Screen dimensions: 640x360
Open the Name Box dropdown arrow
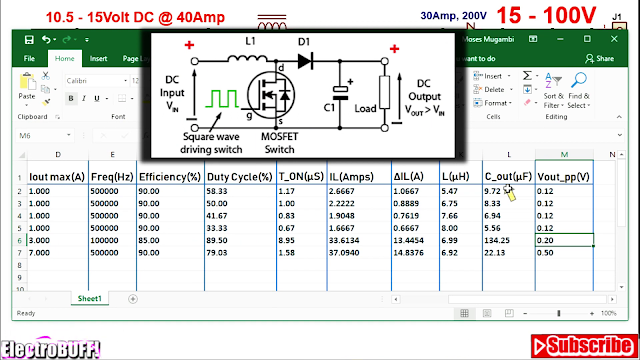69,135
